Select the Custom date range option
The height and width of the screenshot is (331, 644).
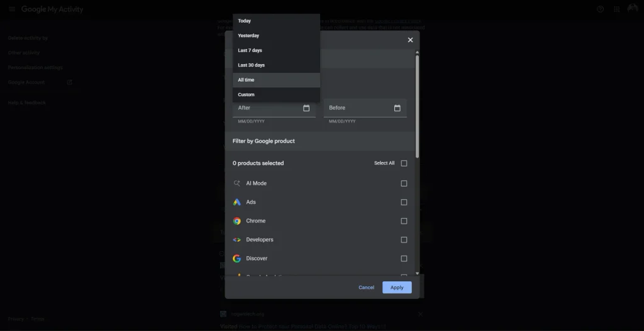(x=277, y=95)
